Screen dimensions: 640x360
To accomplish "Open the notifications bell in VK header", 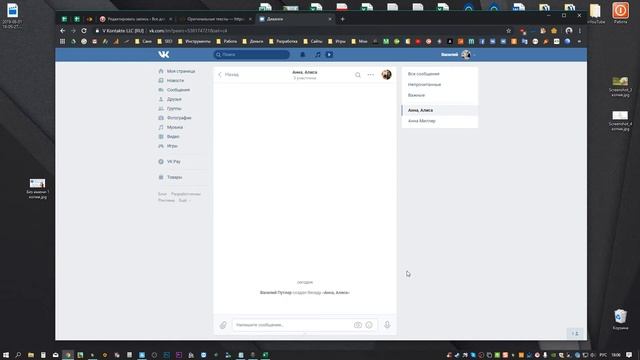I will tap(303, 54).
